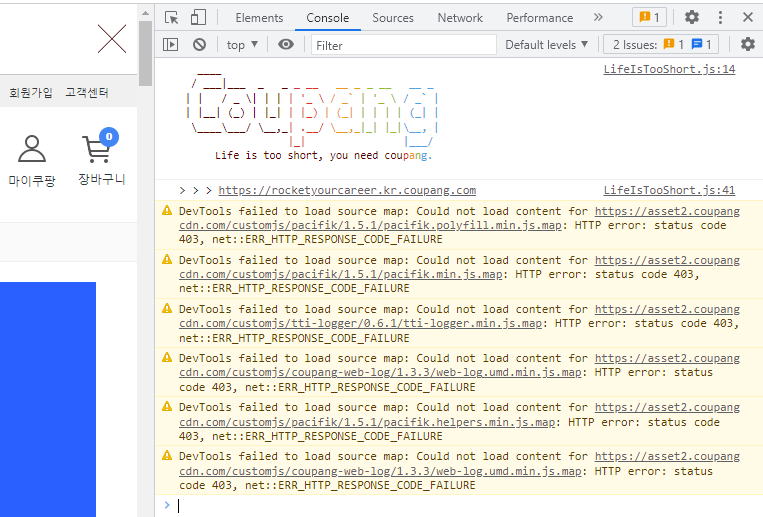Open the tti-logger.min.js.map link

tap(360, 324)
